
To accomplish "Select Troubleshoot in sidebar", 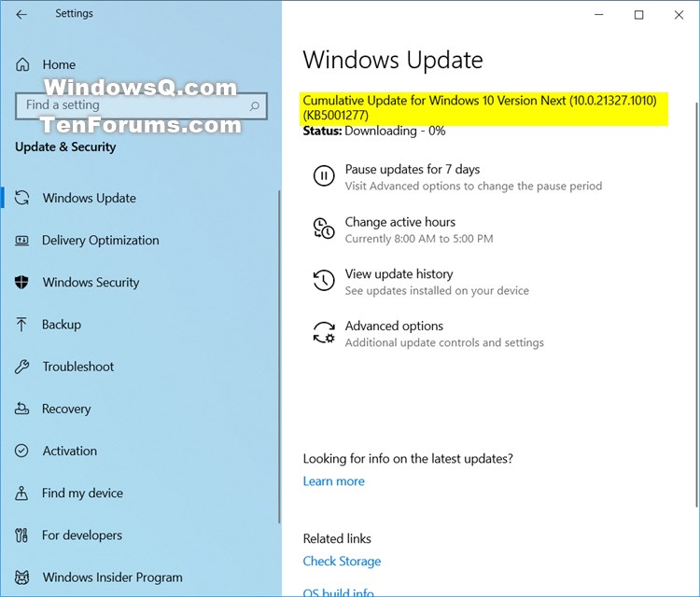I will click(78, 367).
